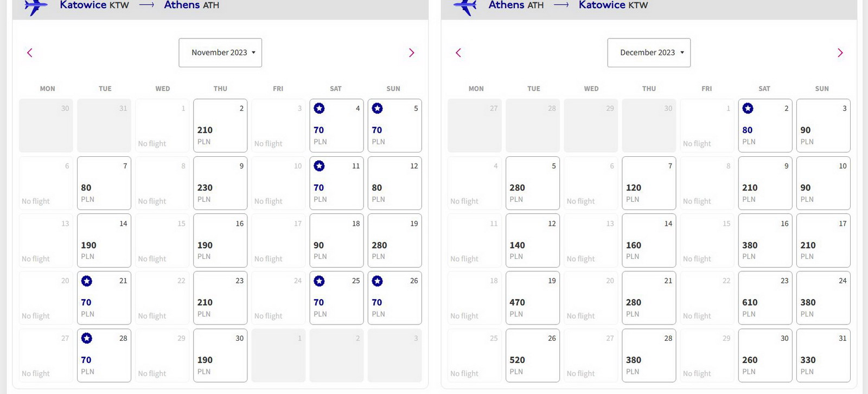Click the star icon on December 2
Image resolution: width=868 pixels, height=394 pixels.
tap(748, 109)
